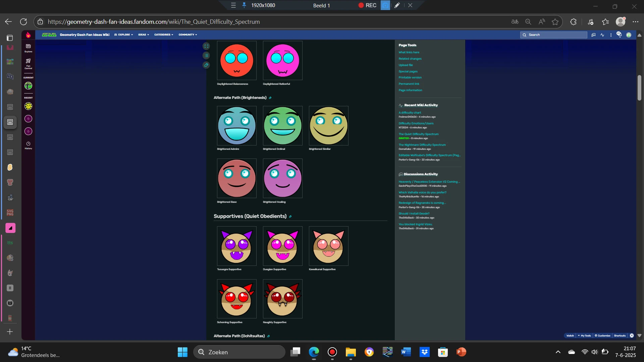Favorite this page with star icon

[555, 22]
